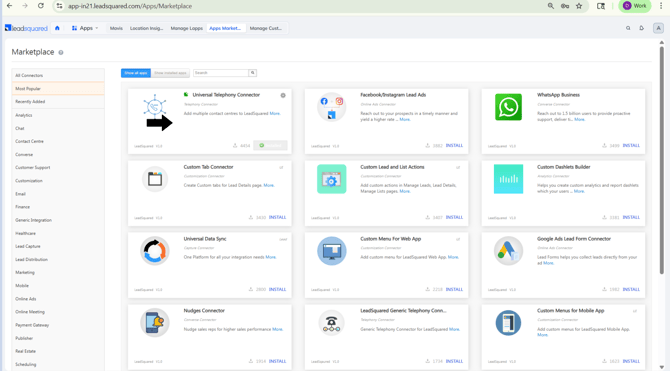Select Recently Added category
This screenshot has width=670, height=371.
(x=58, y=102)
